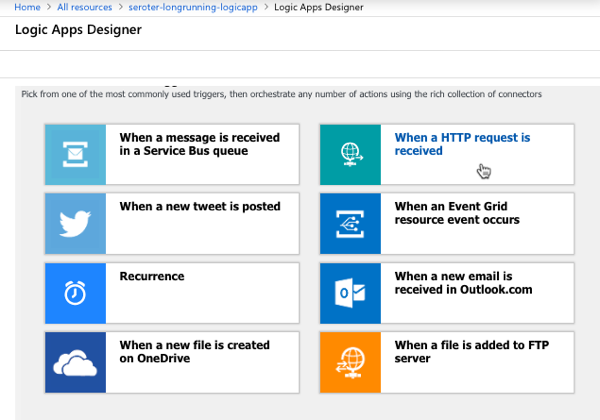Click the Service Bus queue envelope icon

click(75, 154)
